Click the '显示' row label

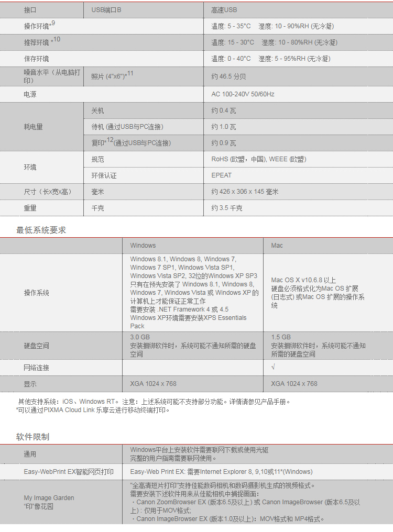[x=30, y=384]
